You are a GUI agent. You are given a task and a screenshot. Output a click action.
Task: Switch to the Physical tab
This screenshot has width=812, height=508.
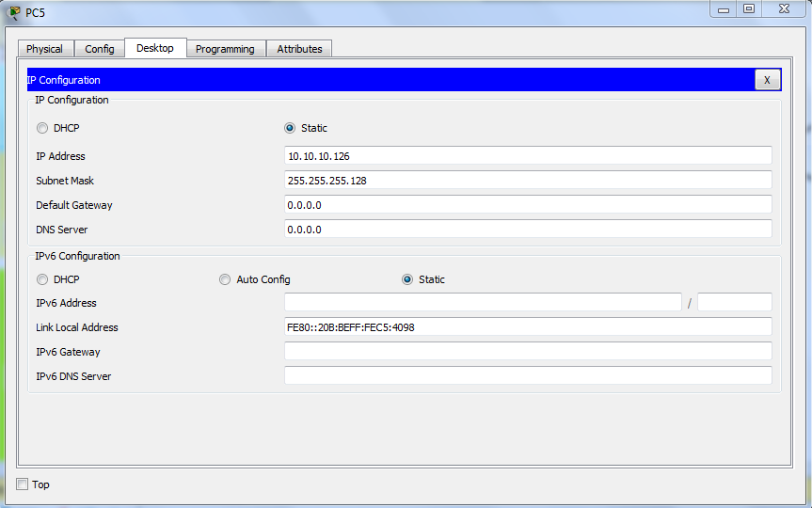pyautogui.click(x=44, y=49)
